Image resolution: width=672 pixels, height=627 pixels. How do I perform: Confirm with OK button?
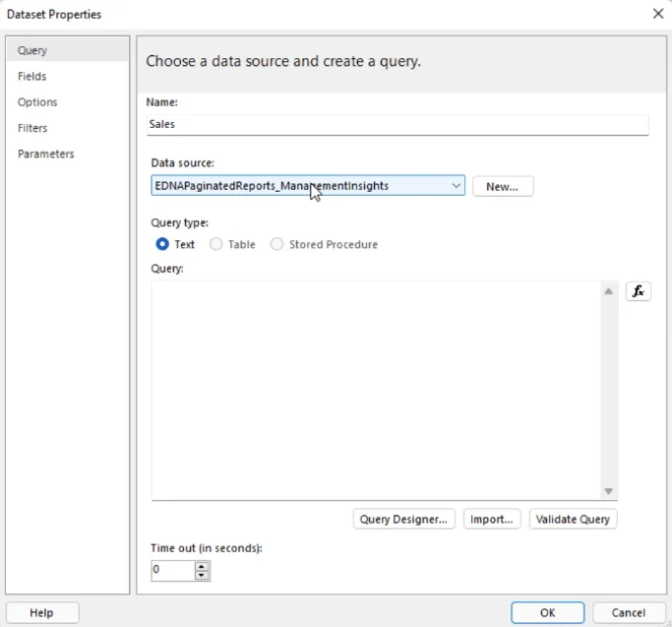coord(547,612)
